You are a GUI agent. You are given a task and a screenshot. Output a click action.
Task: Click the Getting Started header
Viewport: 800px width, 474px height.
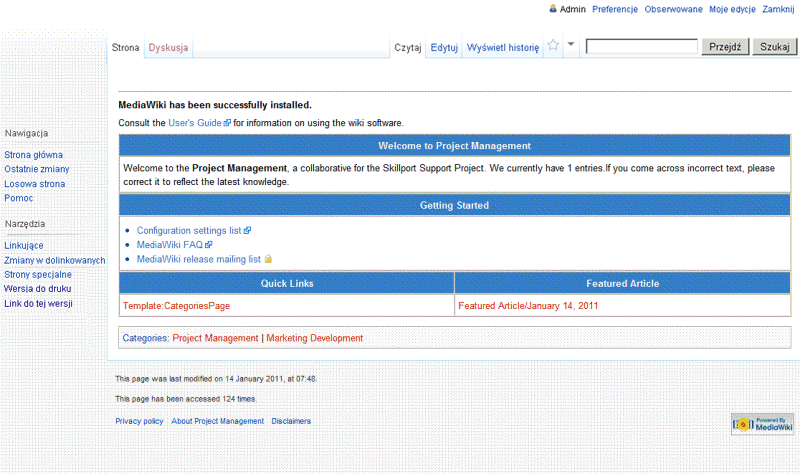[x=455, y=205]
